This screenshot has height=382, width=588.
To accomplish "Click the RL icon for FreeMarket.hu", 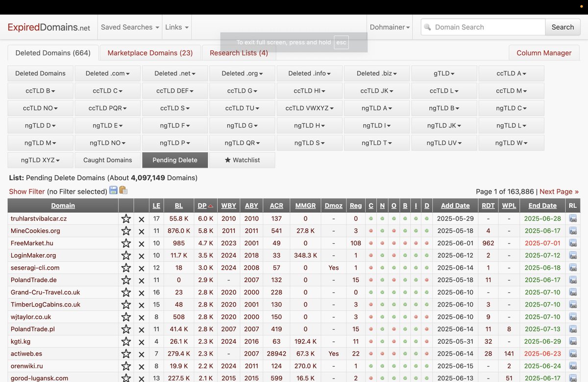I will click(572, 243).
